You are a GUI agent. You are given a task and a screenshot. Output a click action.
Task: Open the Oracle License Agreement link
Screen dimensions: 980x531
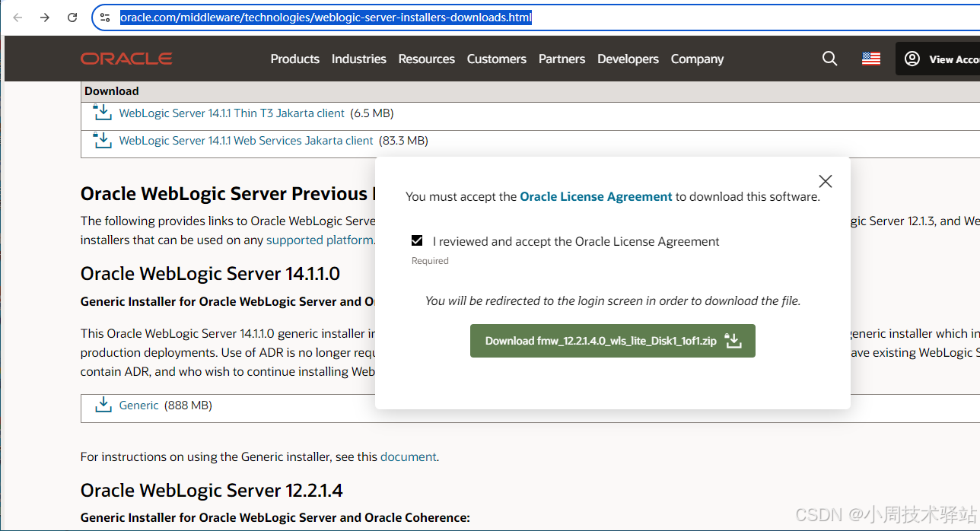(596, 196)
